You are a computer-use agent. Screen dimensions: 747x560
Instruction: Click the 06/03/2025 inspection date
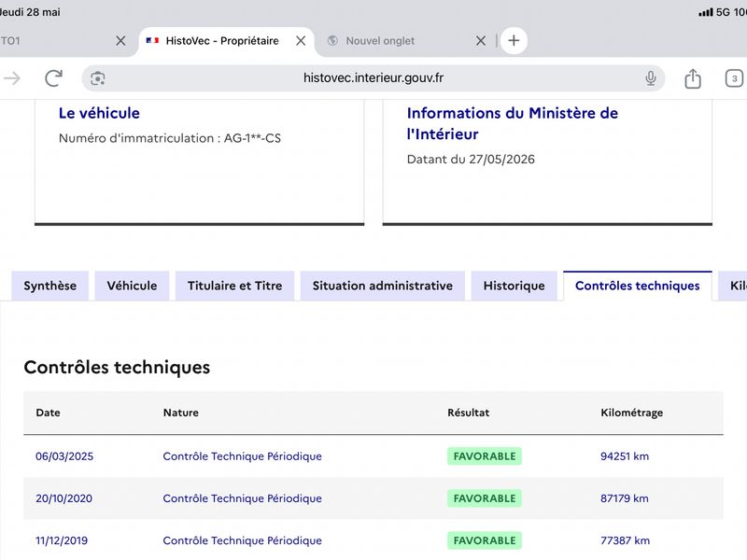[x=64, y=456]
